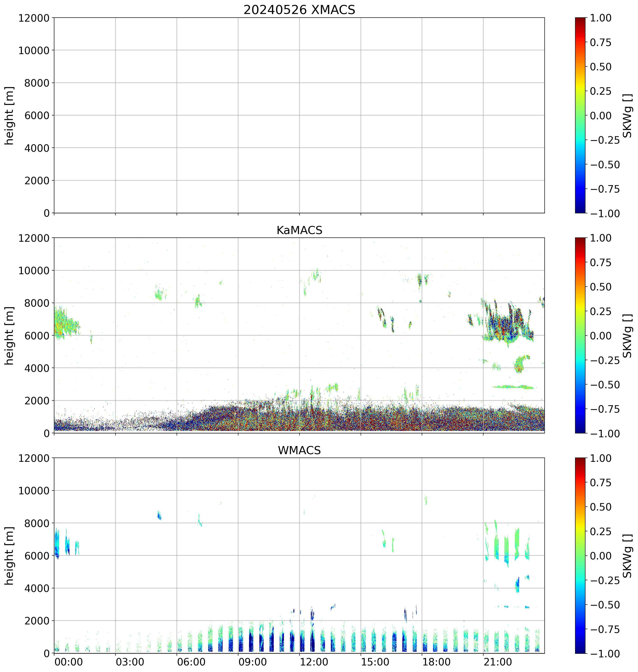Screen dimensions: 638x672
Task: Click the 09:00 time axis label
Action: click(252, 662)
